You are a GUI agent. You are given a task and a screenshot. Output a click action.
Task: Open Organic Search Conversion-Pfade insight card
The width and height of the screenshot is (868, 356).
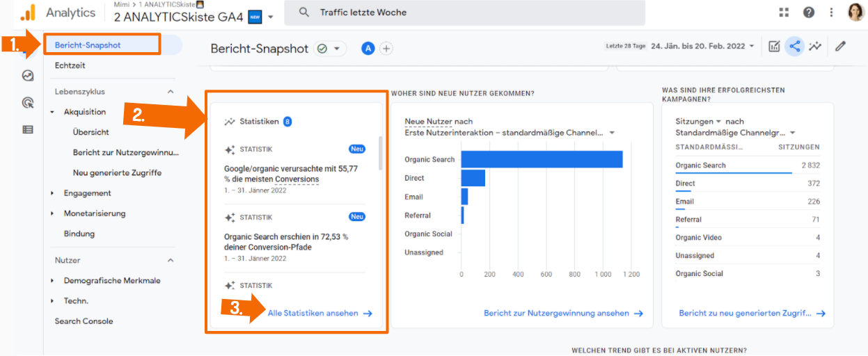tap(295, 238)
